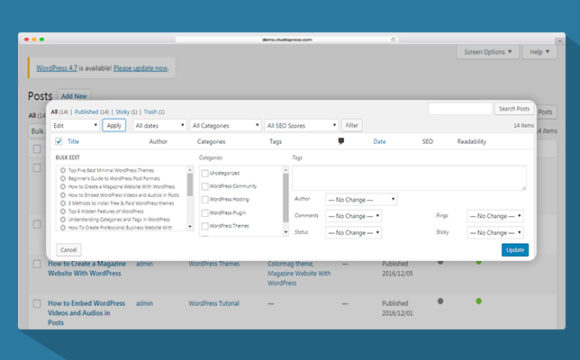Focus the search posts input field
Image resolution: width=580 pixels, height=360 pixels.
(x=460, y=109)
